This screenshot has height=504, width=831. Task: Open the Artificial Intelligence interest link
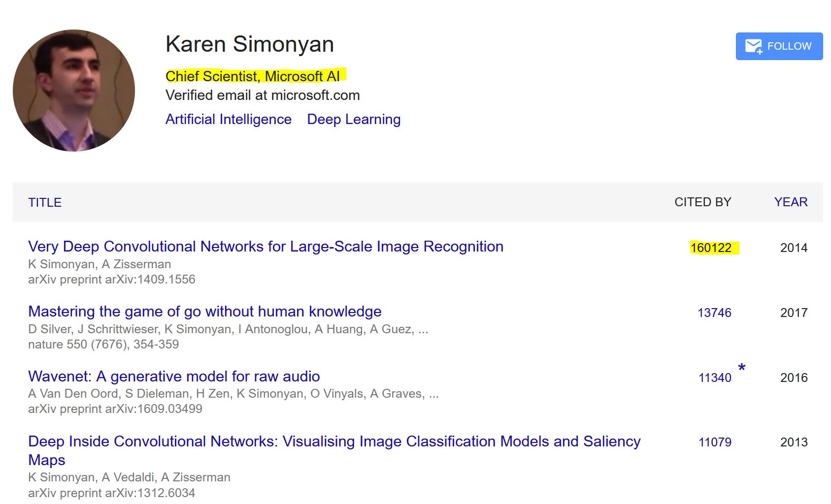coord(229,119)
